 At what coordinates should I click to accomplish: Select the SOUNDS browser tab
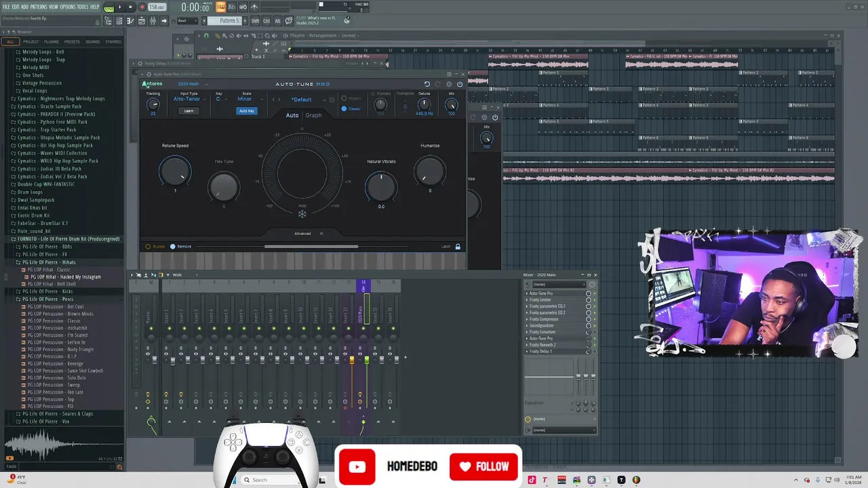(92, 41)
